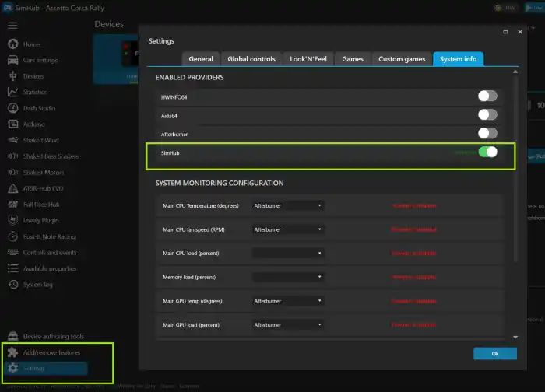
Task: Click the ATSR-Hub EVO triangle icon
Action: tap(13, 188)
